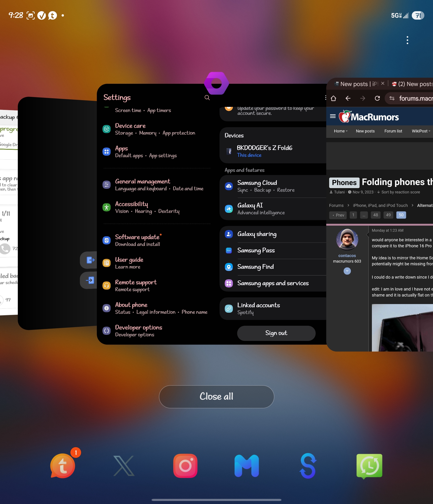Screen dimensions: 433x504
Task: Open the green chat backup app in the dock
Action: (369, 466)
